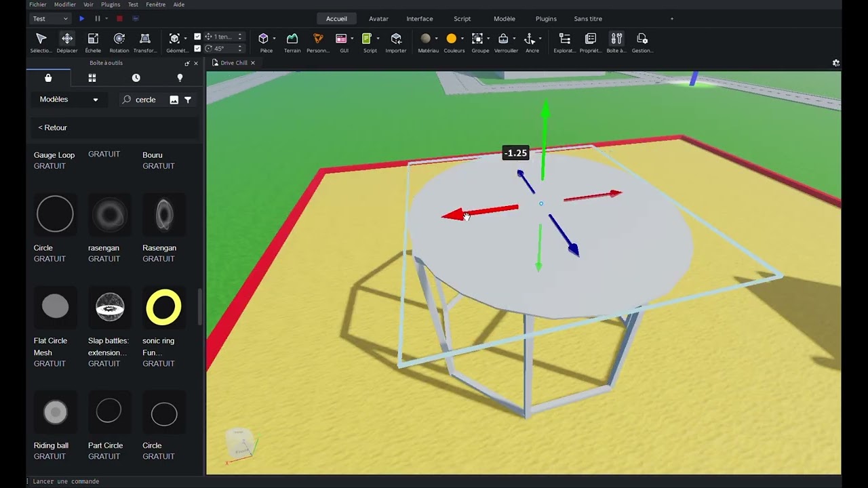Open the Test mode dropdown
This screenshot has width=868, height=488.
[51, 19]
